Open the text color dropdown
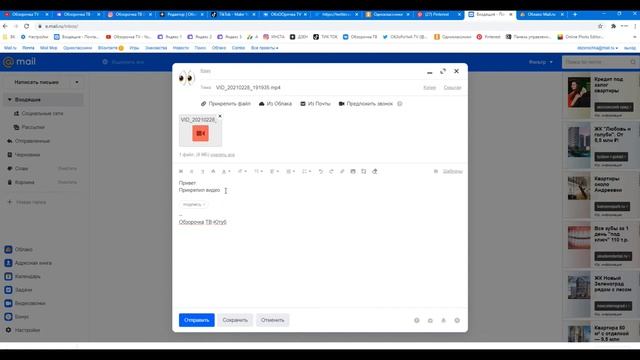The width and height of the screenshot is (640, 360). pyautogui.click(x=226, y=171)
